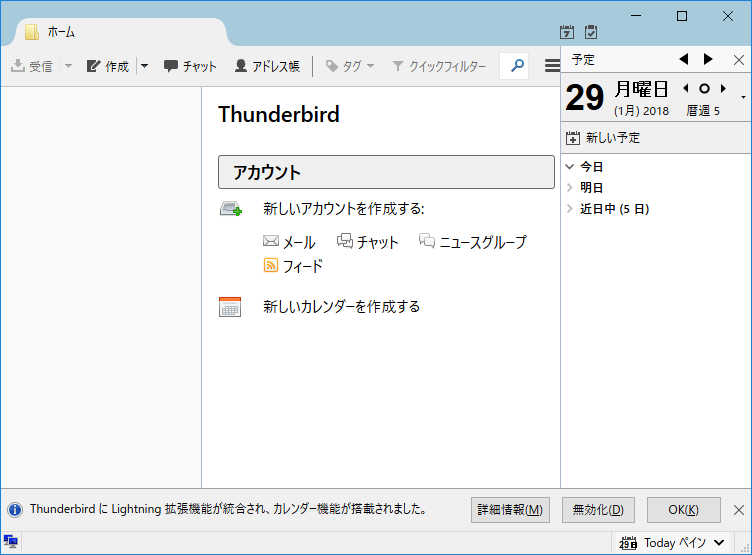Click the 暦週 5 label

coord(703,111)
